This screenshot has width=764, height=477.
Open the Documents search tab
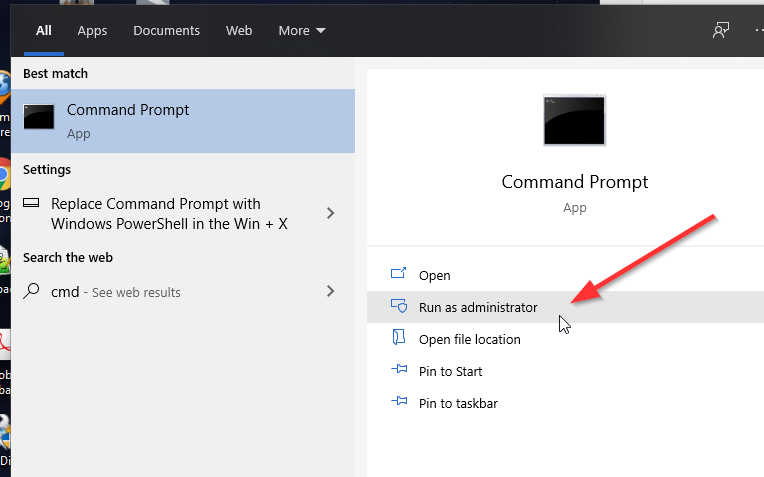166,31
